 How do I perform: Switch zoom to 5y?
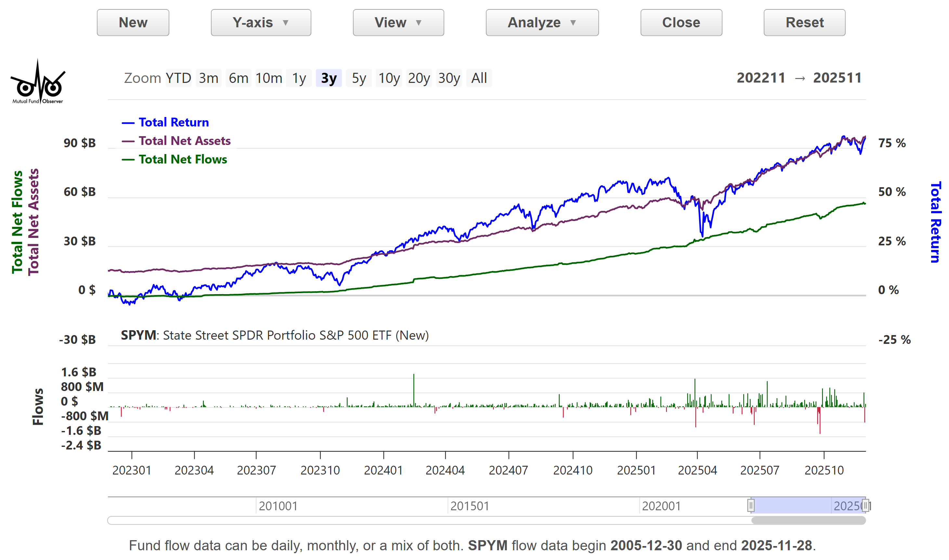(358, 78)
